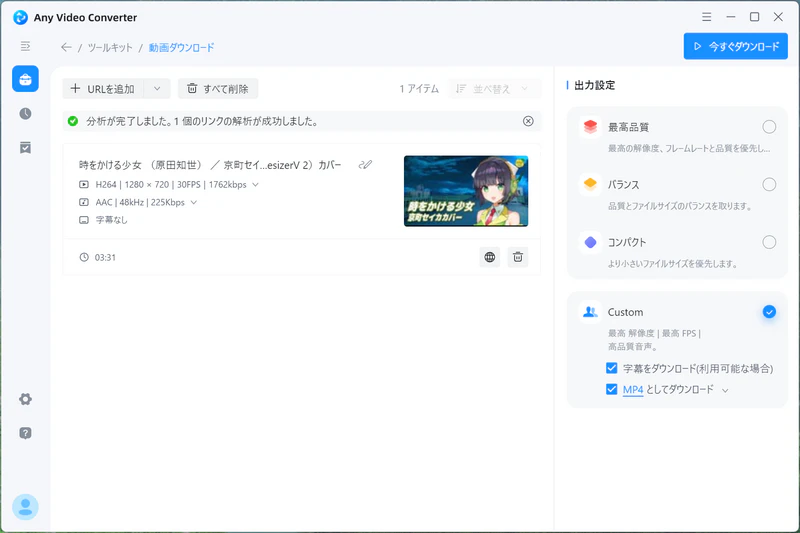Delete the video item with trash icon
The height and width of the screenshot is (533, 800).
(518, 257)
